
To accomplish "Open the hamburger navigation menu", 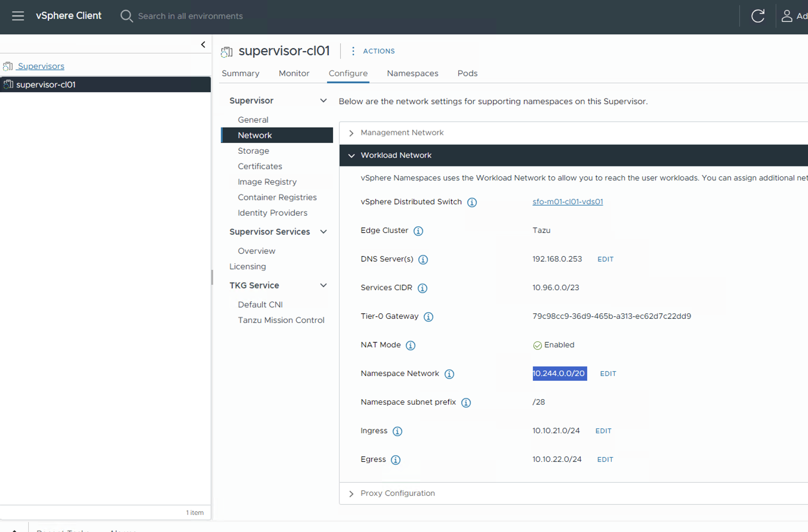I will (18, 16).
